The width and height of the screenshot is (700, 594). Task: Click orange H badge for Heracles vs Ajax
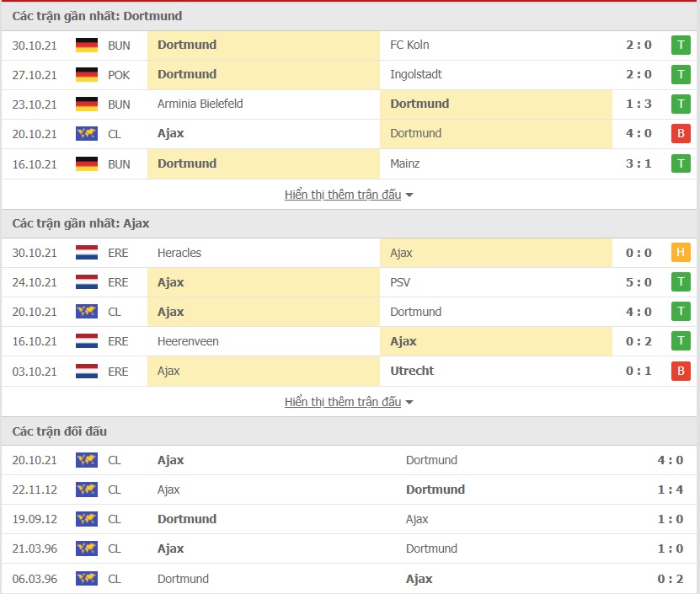tap(680, 253)
